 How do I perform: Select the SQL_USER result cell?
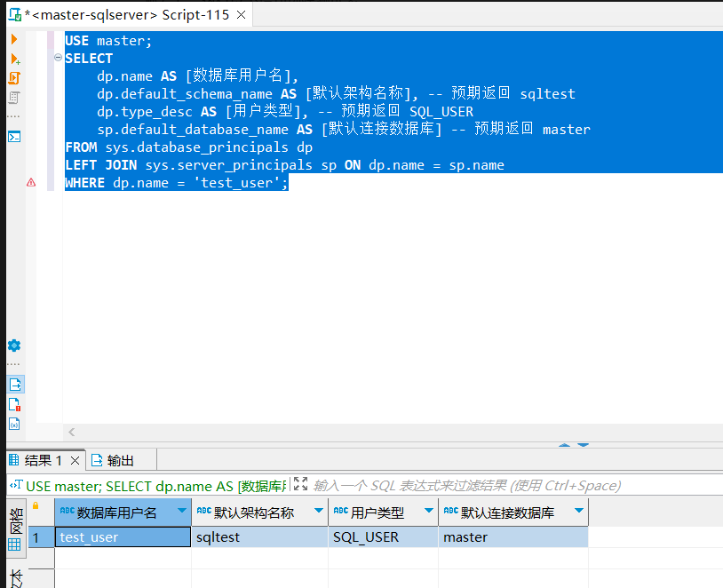[383, 537]
